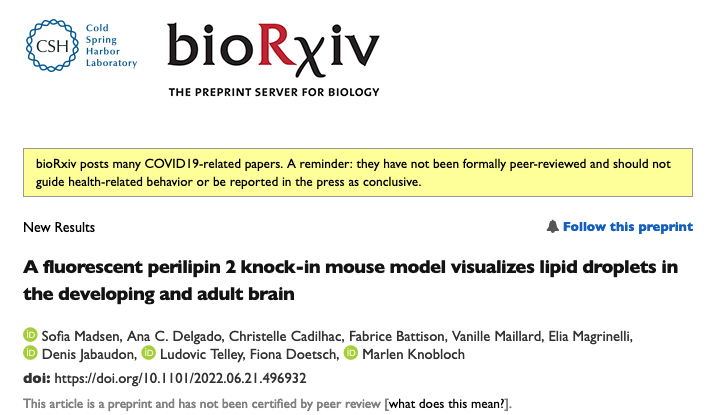711x415 pixels.
Task: Open Ludovic Telley's ORCID icon
Action: (x=148, y=354)
